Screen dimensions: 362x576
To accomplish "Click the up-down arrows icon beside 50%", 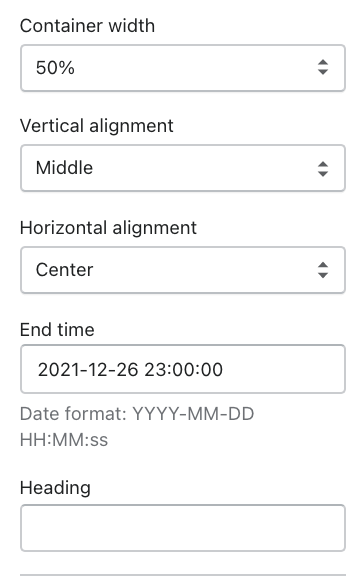I will point(323,67).
